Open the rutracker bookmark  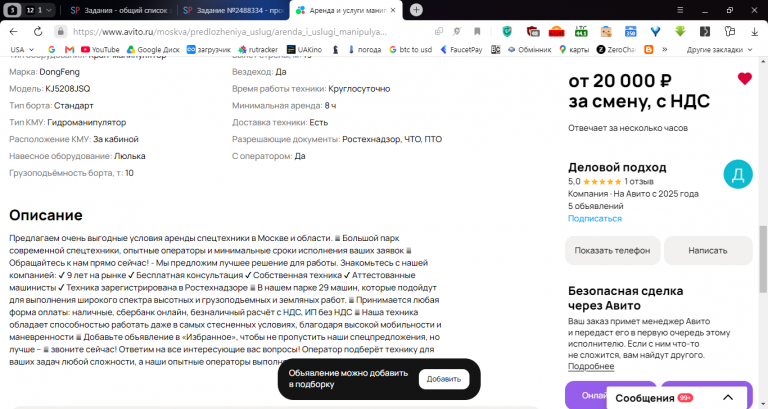[x=258, y=49]
